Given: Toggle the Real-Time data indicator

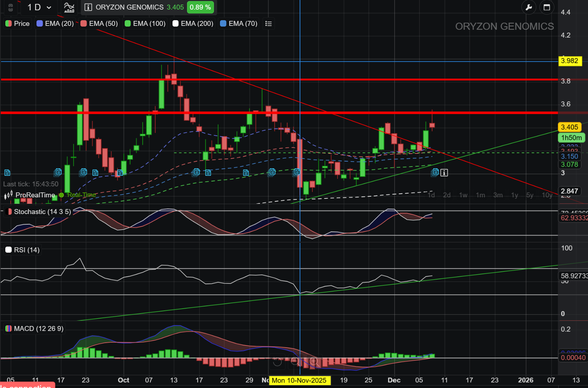Looking at the screenshot, I should point(61,195).
